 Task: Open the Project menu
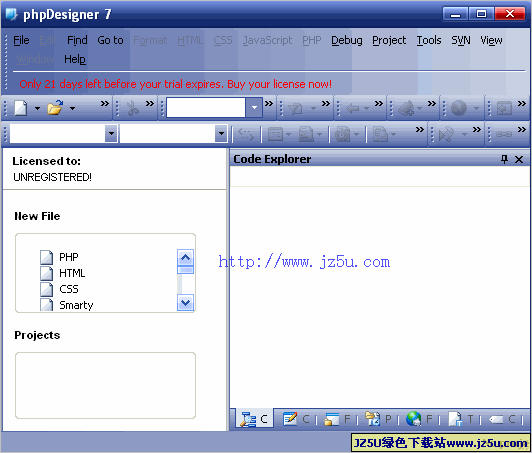389,40
